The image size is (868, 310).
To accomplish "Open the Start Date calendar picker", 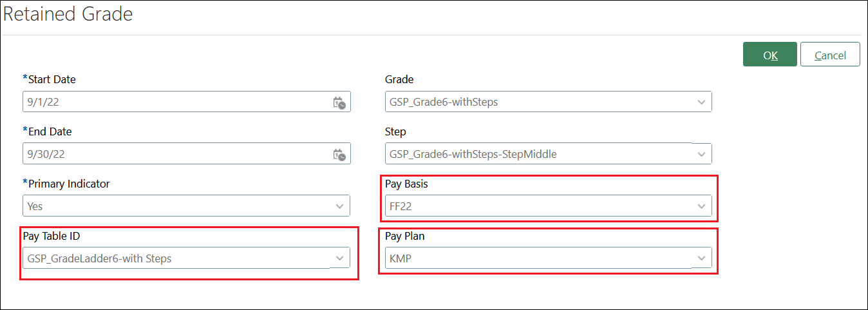I will tap(339, 102).
